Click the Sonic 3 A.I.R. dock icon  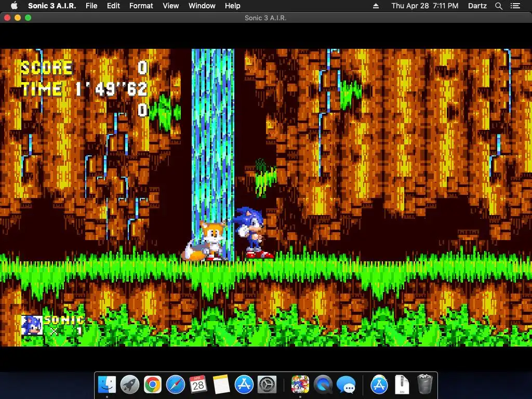tap(300, 384)
